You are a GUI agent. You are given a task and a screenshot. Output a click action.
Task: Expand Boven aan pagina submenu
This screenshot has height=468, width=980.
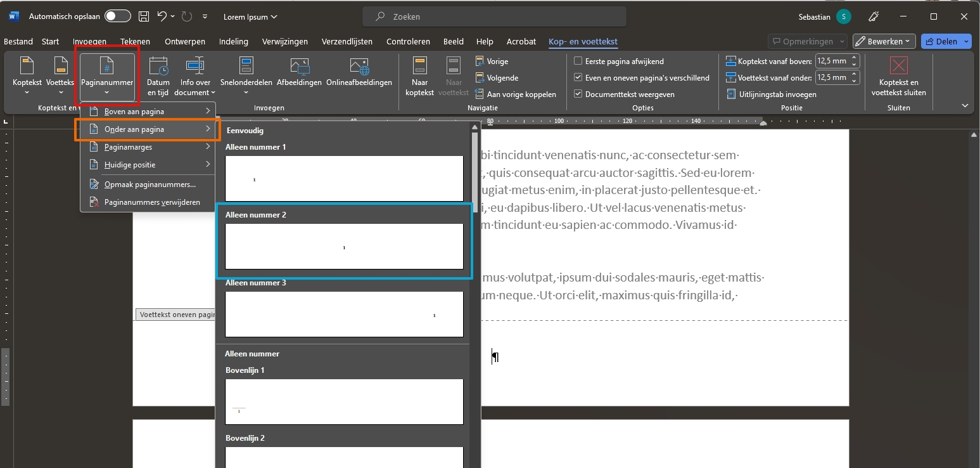tap(148, 112)
